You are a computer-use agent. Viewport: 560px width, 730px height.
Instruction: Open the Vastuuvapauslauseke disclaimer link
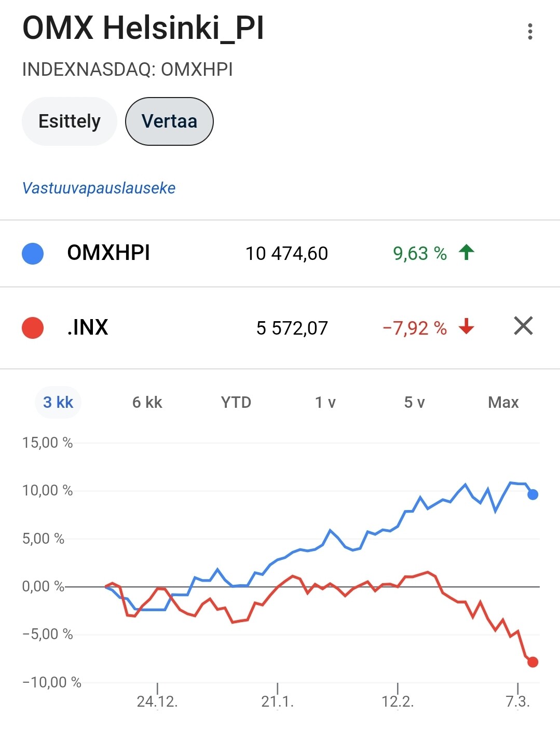click(99, 188)
